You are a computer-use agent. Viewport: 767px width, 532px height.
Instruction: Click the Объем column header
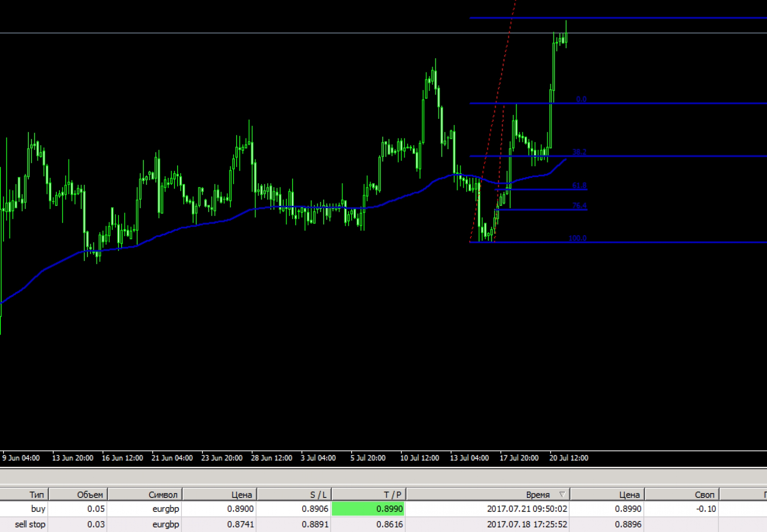point(90,494)
